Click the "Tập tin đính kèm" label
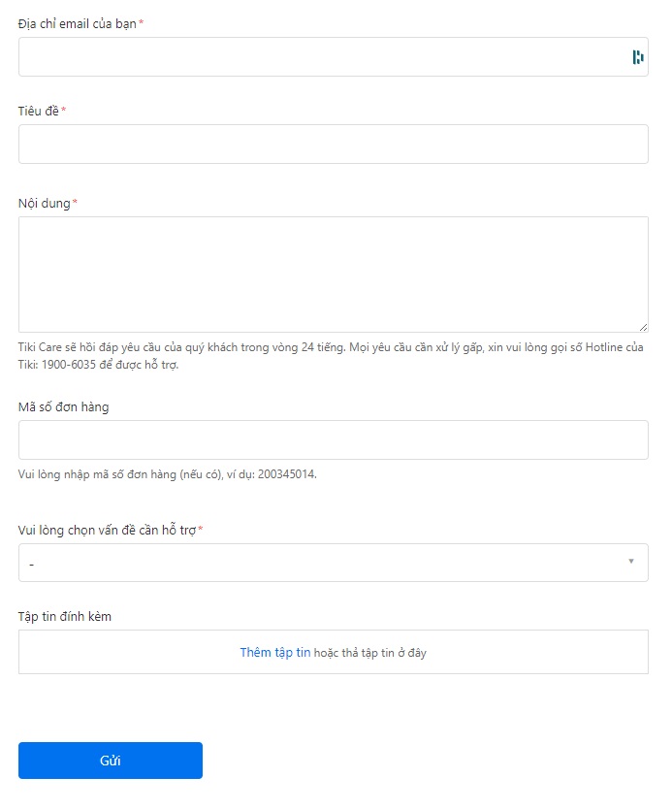Screen dimensions: 672x810 (x=65, y=616)
